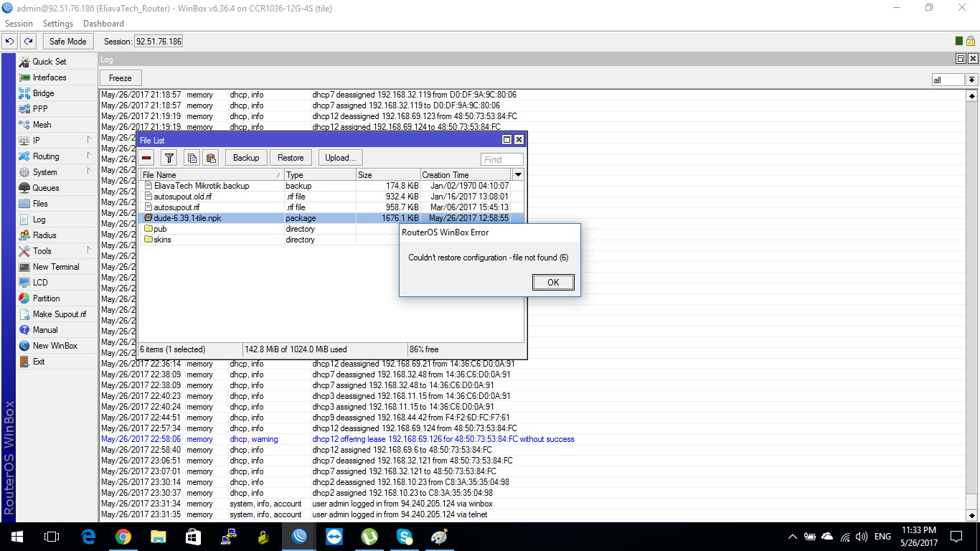Show hidden system tray icons

pyautogui.click(x=793, y=537)
